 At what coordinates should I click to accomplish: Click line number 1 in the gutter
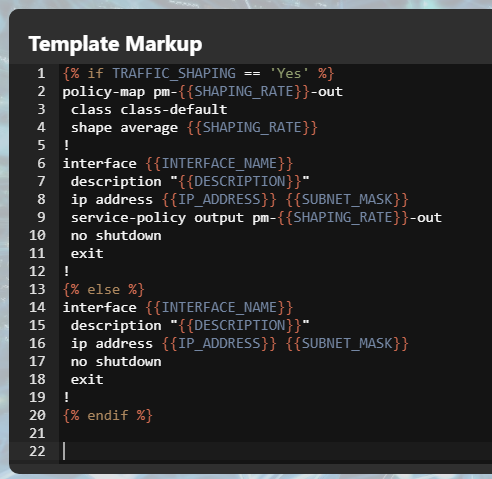tap(41, 73)
